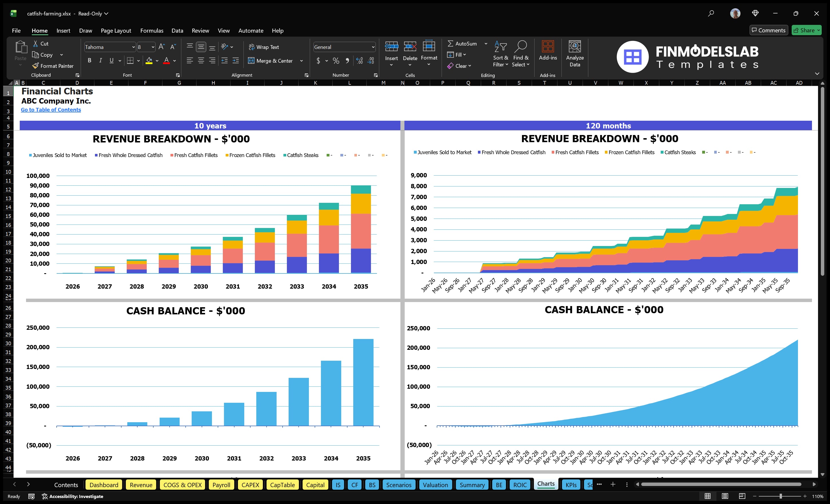
Task: Insert new cells with Insert icon
Action: [391, 51]
